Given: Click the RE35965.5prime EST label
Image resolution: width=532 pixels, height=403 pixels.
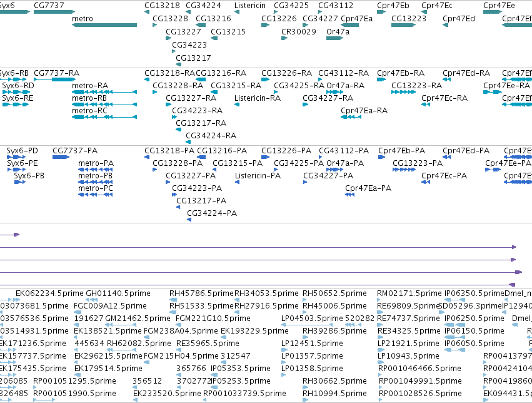Looking at the screenshot, I should pos(208,344).
